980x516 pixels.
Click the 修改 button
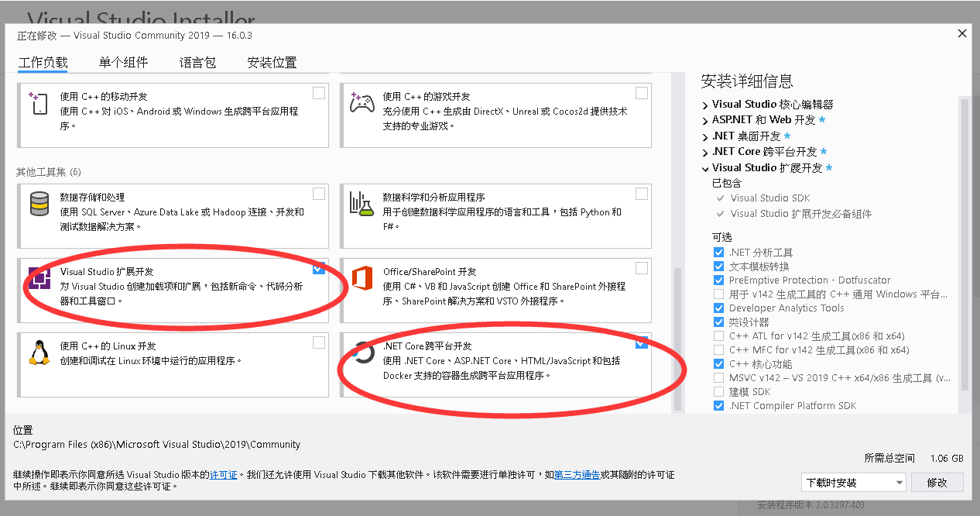[937, 483]
